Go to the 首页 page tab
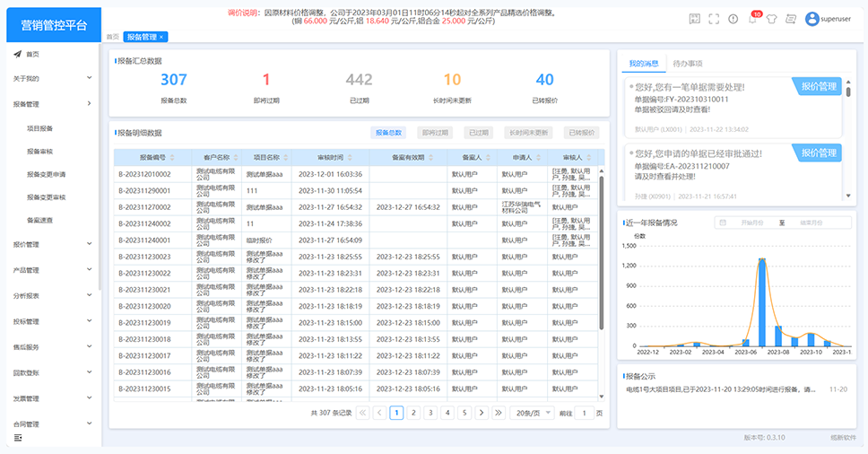Image resolution: width=868 pixels, height=454 pixels. [x=112, y=37]
